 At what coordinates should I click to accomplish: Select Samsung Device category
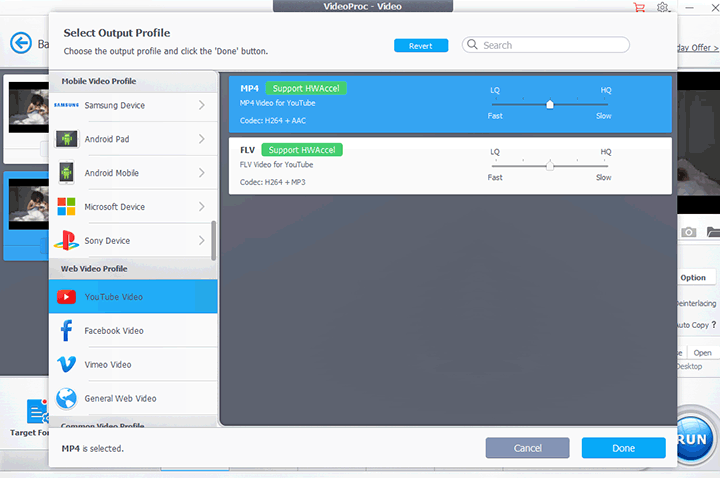[133, 105]
